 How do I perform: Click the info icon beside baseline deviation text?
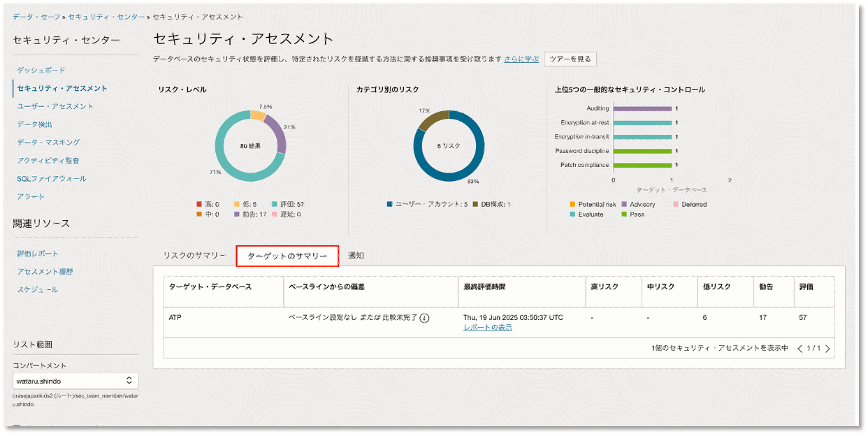click(424, 318)
